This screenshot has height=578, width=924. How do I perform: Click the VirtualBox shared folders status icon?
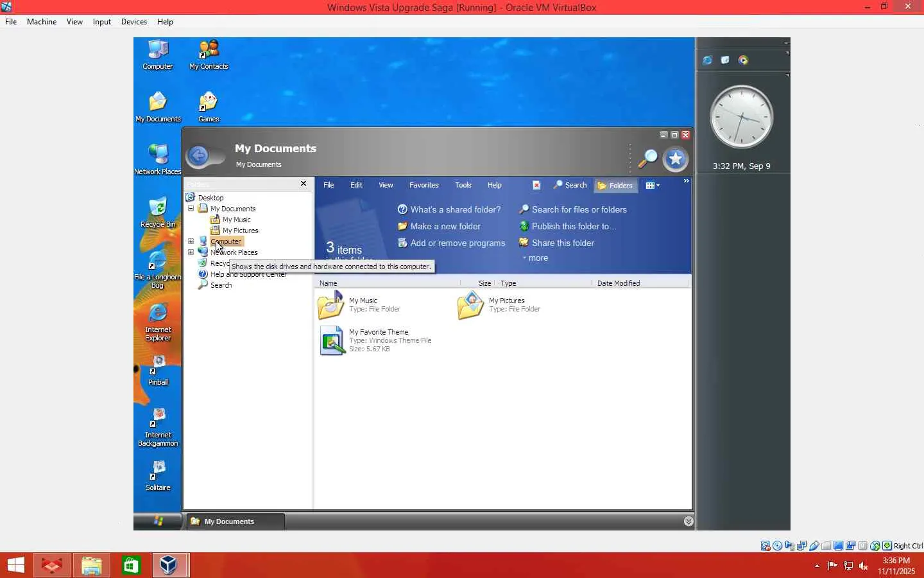(x=826, y=546)
